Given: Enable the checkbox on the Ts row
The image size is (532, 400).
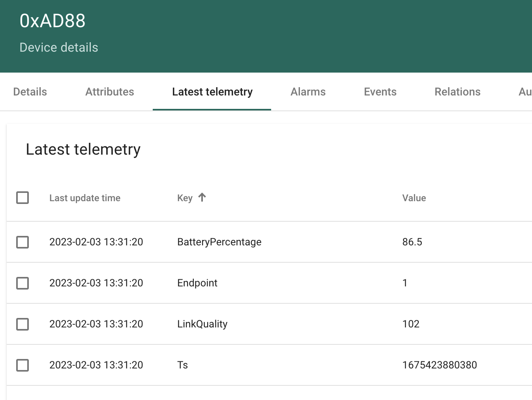Looking at the screenshot, I should click(x=22, y=365).
